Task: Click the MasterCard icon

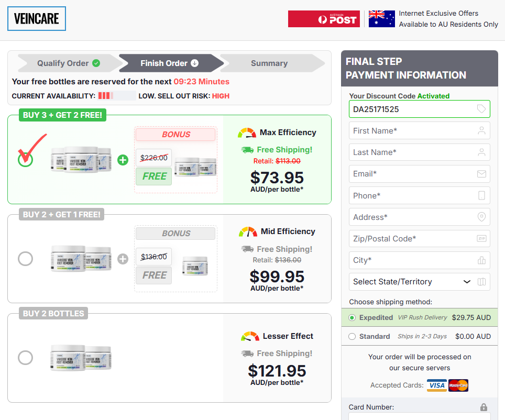Action: 458,385
